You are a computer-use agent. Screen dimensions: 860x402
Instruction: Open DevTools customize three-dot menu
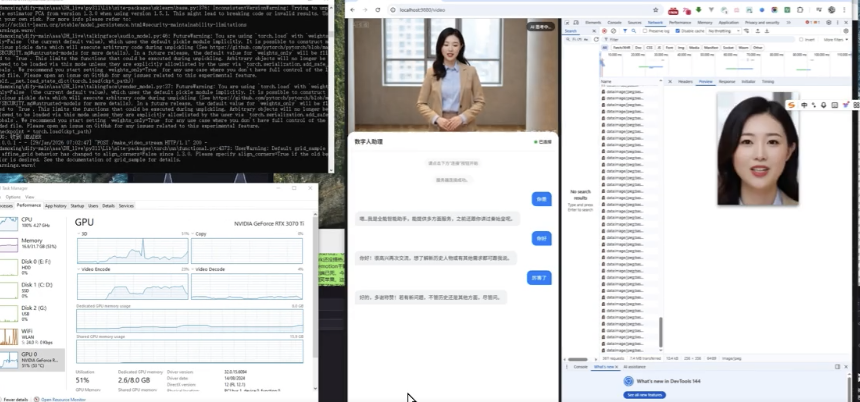838,22
